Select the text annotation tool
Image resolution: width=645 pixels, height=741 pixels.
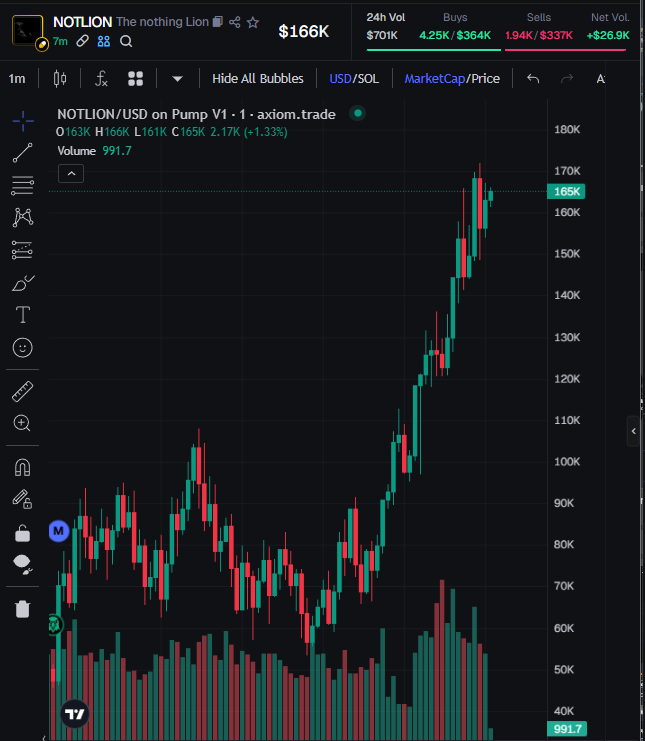23,315
